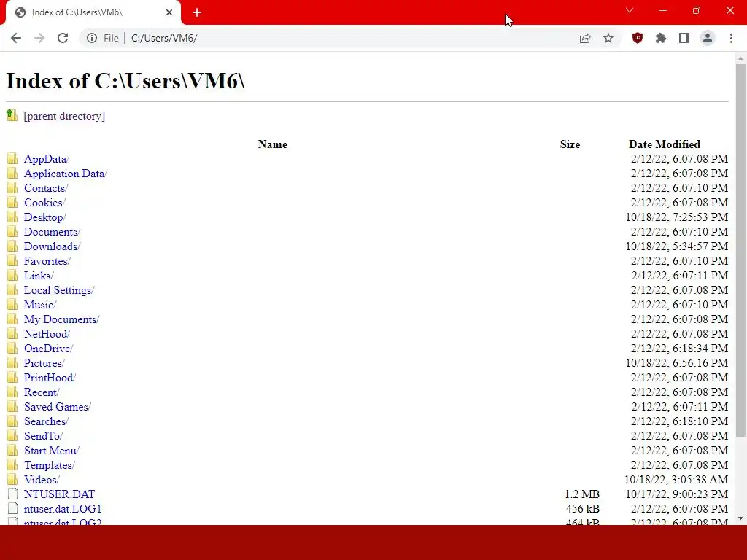Open the OneDrive folder
Viewport: 747px width, 560px height.
coord(49,349)
